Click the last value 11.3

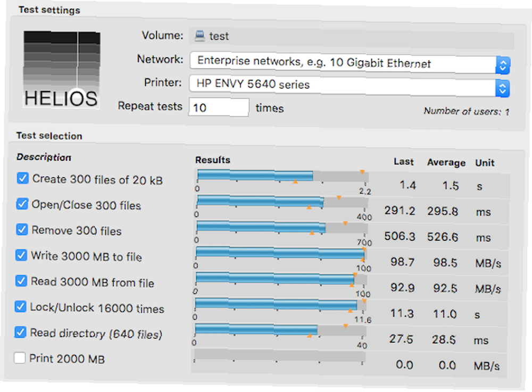402,314
